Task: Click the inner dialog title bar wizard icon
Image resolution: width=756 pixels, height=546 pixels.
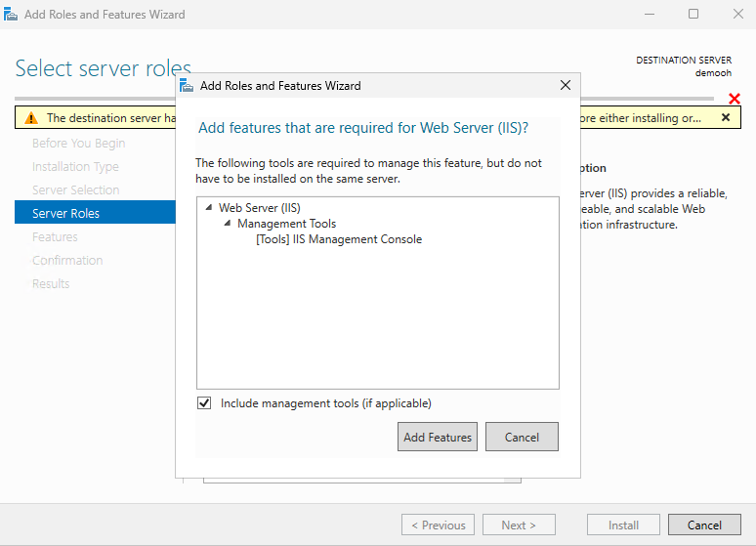Action: pos(187,85)
